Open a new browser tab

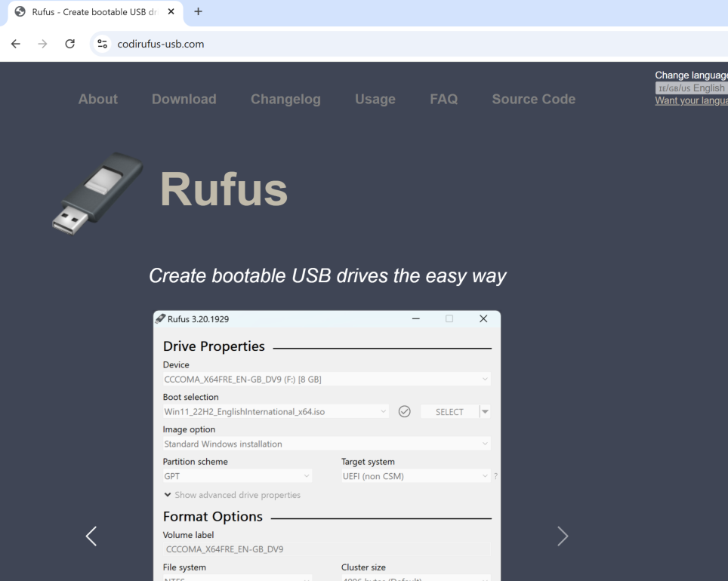(x=198, y=12)
